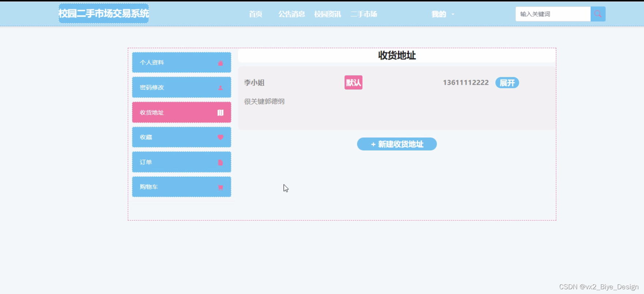Expand the 我的 dropdown menu

(443, 14)
